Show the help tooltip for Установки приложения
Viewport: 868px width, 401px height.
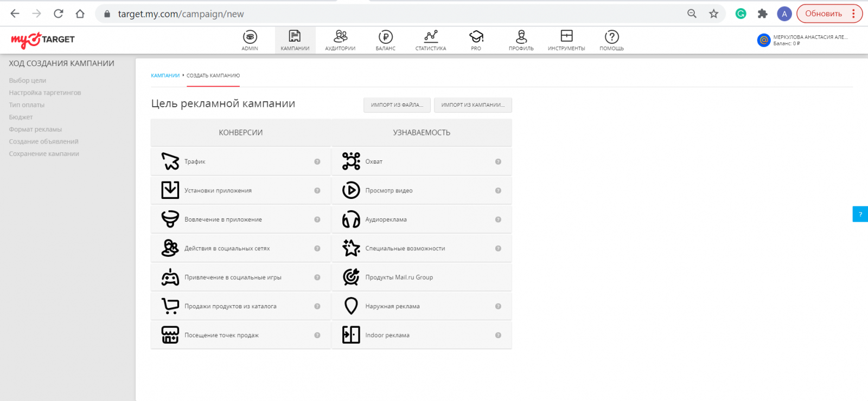[x=317, y=191]
